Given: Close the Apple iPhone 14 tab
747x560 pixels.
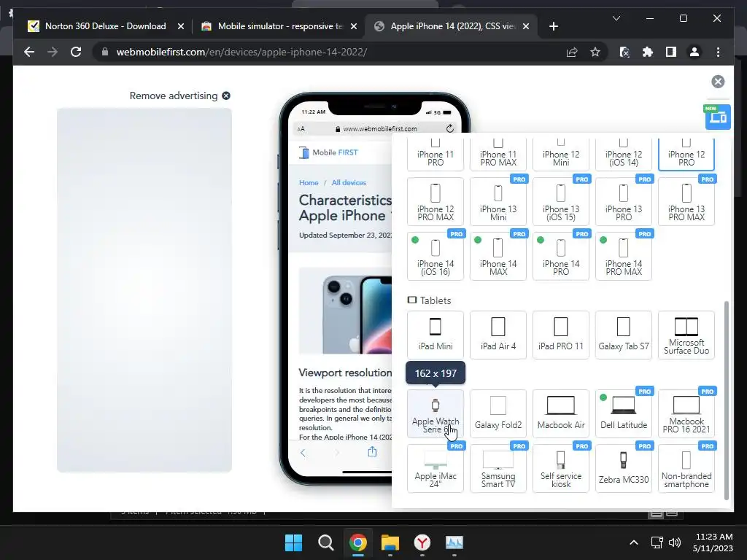Looking at the screenshot, I should click(525, 26).
